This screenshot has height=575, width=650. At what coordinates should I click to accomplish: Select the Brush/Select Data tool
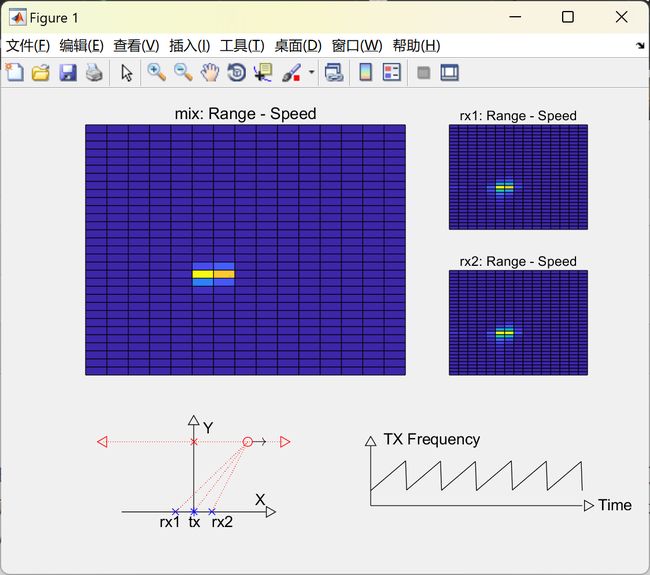[x=291, y=73]
